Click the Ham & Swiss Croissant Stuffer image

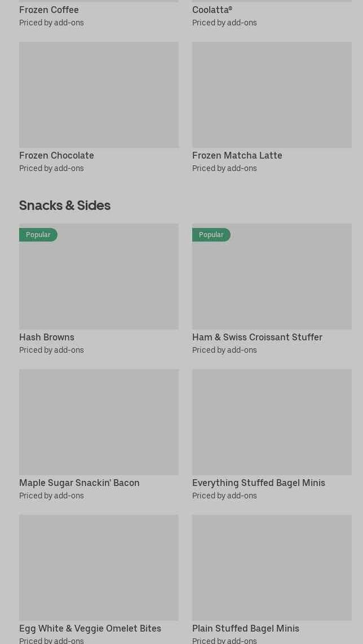pyautogui.click(x=272, y=282)
